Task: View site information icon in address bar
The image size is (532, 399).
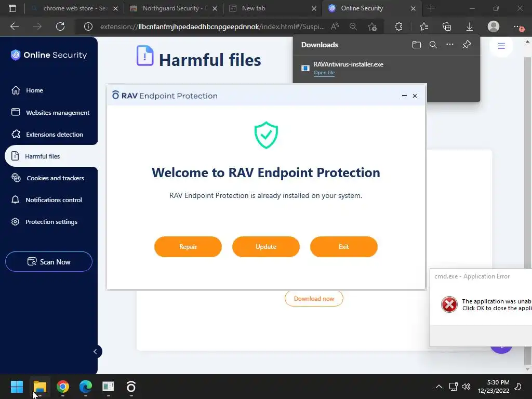Action: (88, 26)
